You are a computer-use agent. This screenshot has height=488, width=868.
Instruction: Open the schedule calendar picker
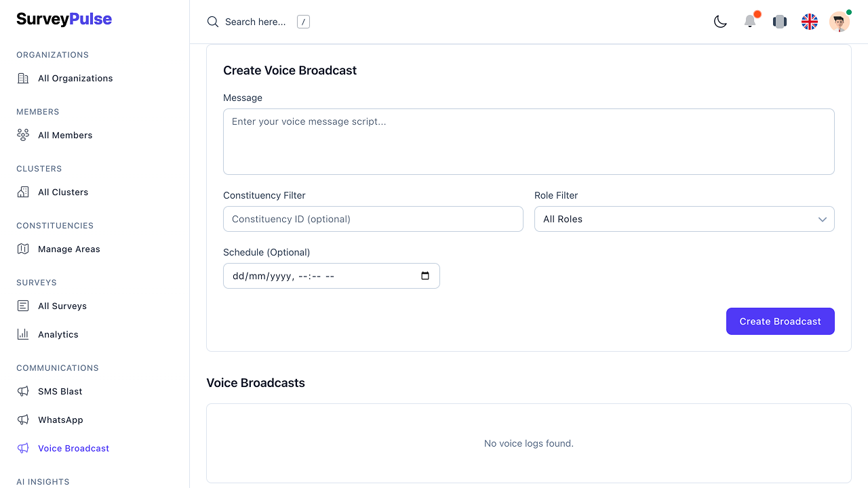[x=425, y=277]
